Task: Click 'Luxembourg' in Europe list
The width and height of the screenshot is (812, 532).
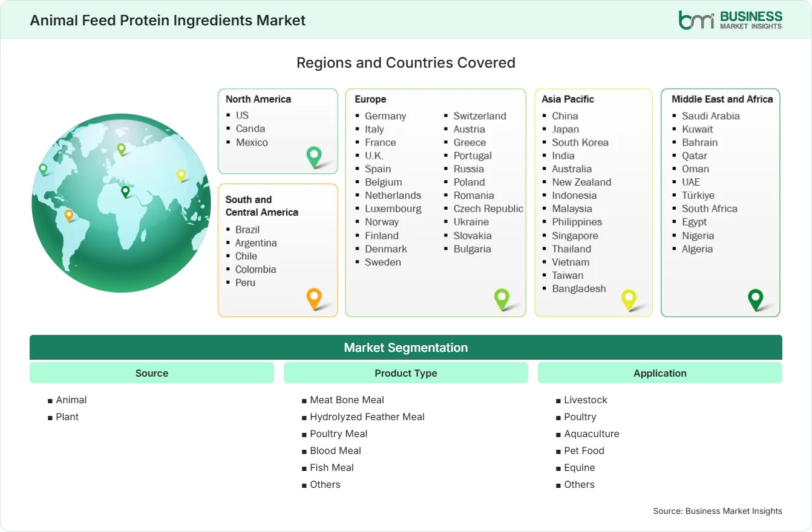Action: (x=393, y=209)
